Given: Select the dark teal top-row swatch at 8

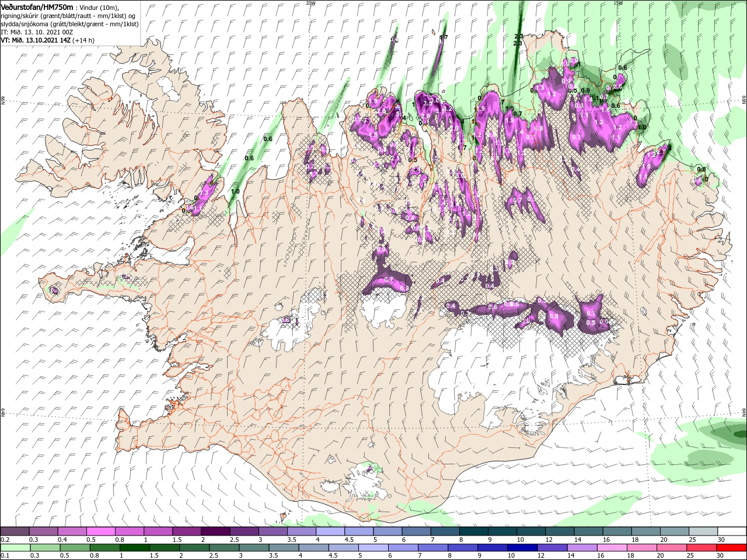Looking at the screenshot, I should (474, 531).
